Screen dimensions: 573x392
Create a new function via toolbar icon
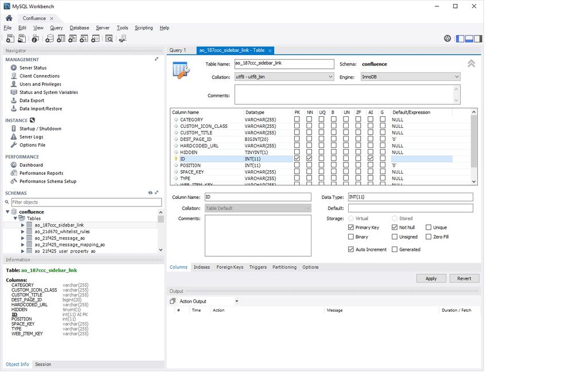click(95, 38)
